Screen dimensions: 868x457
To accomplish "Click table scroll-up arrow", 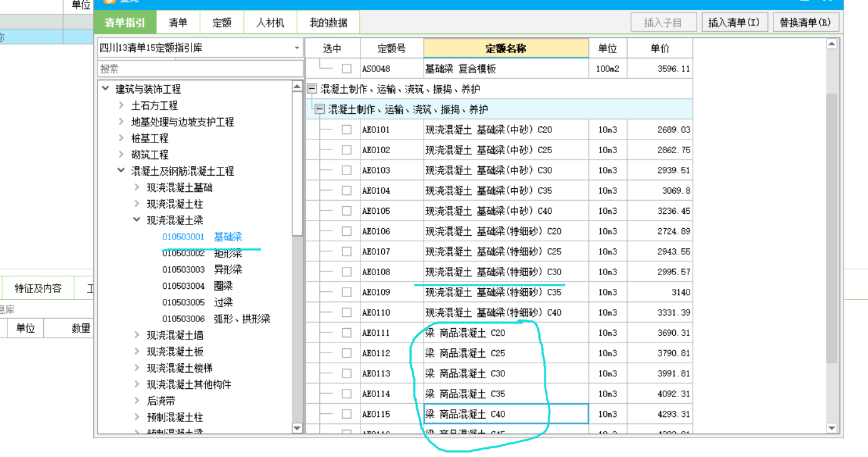I will click(x=832, y=44).
